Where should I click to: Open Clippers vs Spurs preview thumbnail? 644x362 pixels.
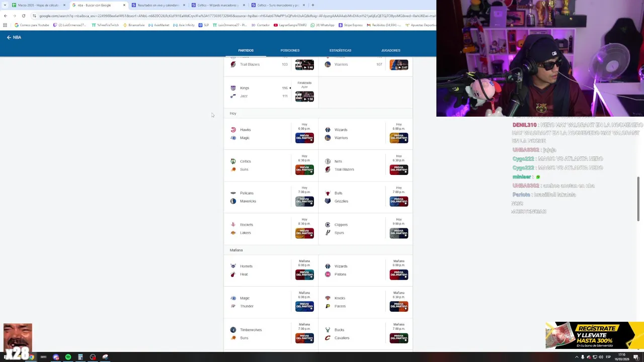[x=399, y=233]
